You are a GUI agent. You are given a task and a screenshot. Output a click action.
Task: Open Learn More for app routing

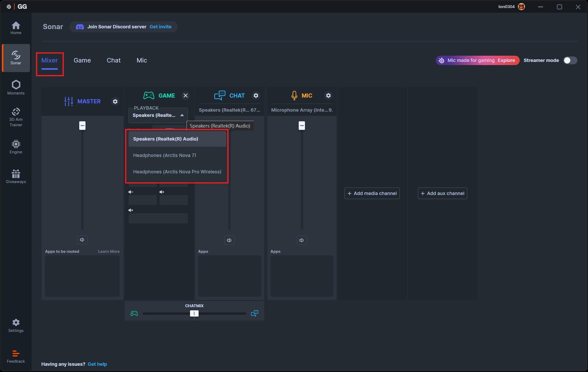coord(109,251)
